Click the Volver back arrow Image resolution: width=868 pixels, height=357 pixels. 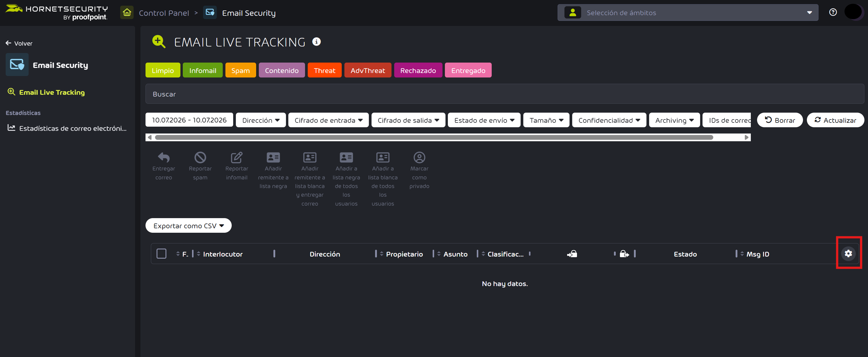click(8, 43)
